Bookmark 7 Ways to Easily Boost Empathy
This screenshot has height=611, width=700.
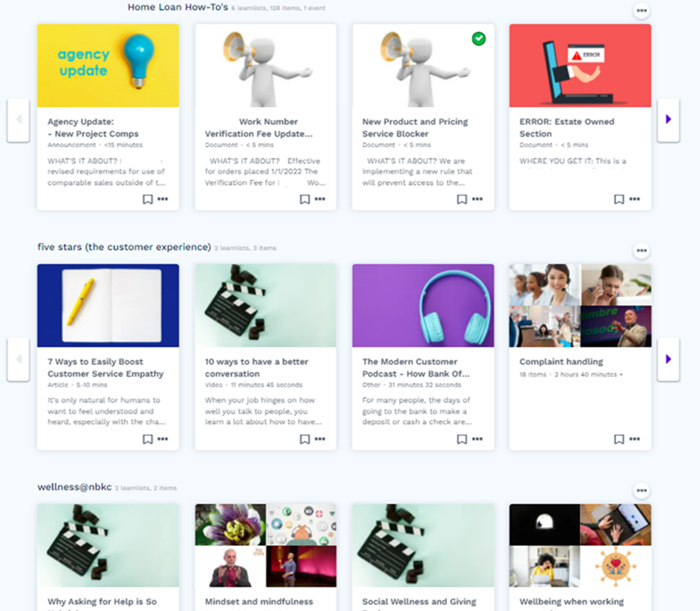(148, 439)
